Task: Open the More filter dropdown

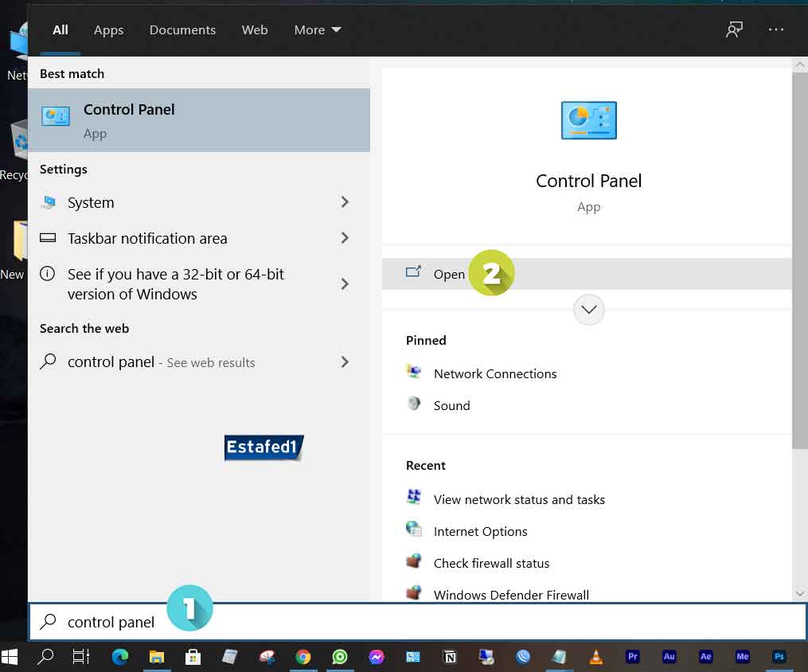Action: (317, 30)
